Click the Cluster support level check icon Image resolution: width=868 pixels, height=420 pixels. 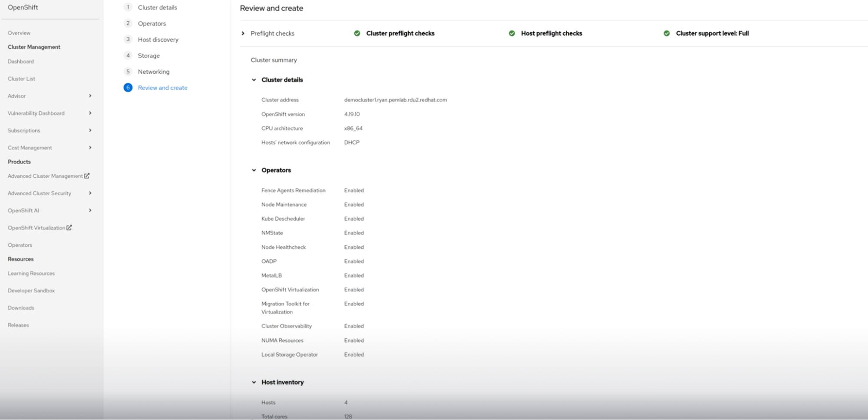click(x=667, y=33)
